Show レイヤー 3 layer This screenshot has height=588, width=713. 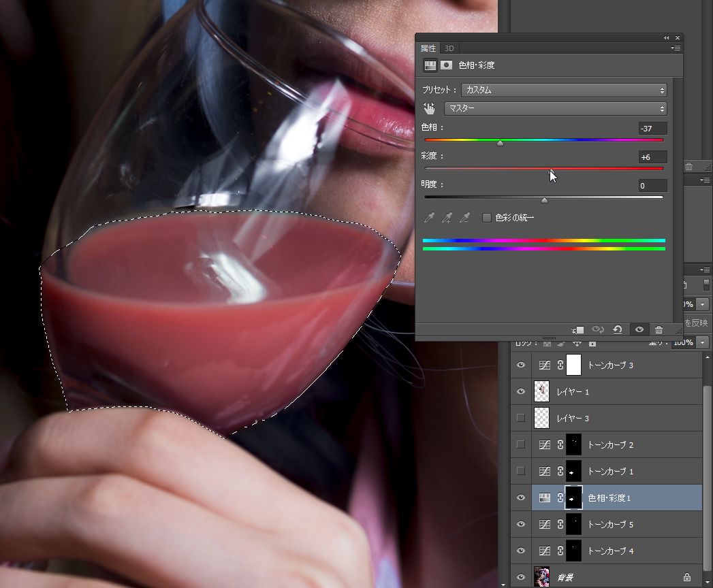point(521,418)
